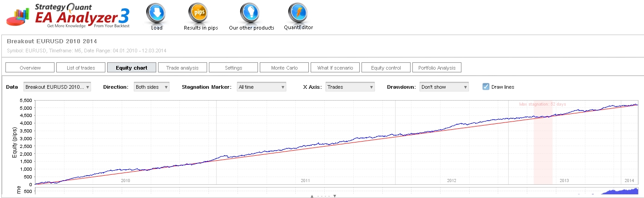Click the 2013 year label on chart axis
Screen dimensions: 644x198
tap(564, 181)
